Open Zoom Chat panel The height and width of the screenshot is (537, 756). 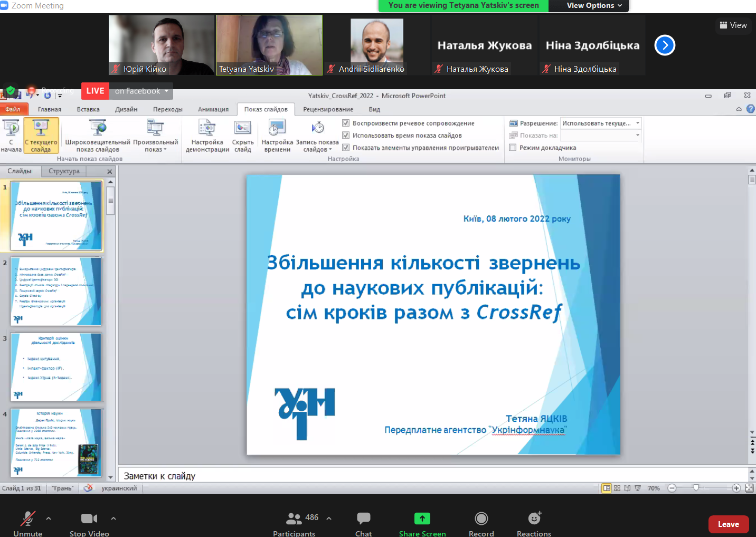[364, 524]
